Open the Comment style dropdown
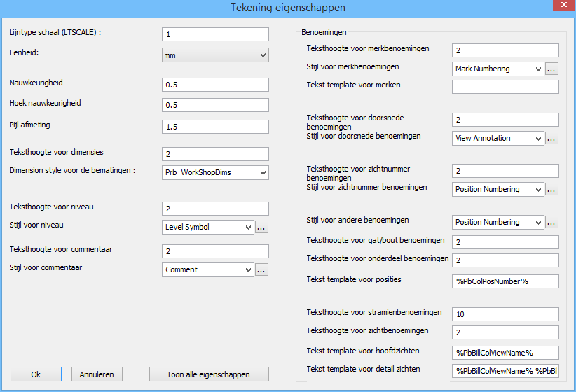 pos(208,269)
